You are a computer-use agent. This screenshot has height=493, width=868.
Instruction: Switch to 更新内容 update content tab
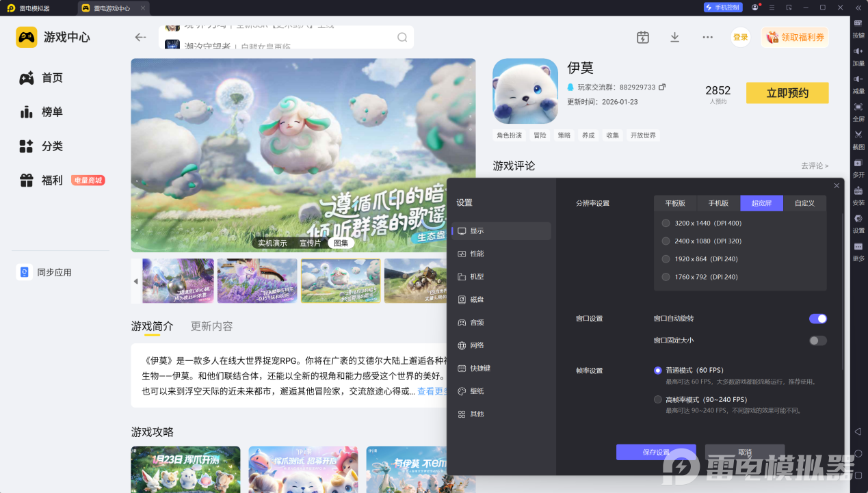tap(211, 326)
